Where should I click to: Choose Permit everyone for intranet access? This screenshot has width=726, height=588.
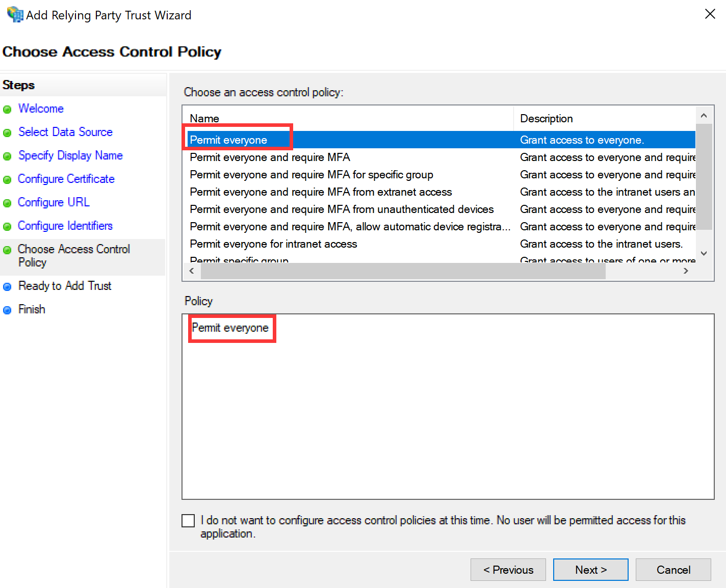(x=273, y=244)
